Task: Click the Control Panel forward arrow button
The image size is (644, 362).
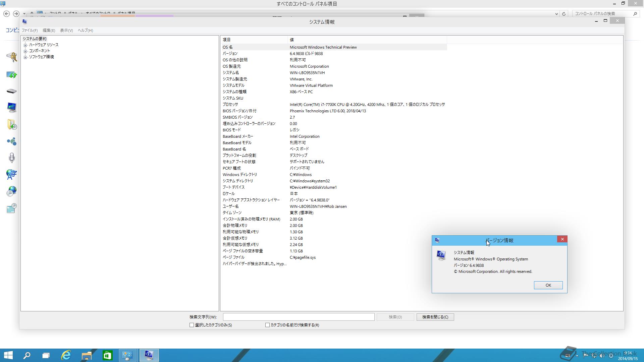Action: (x=16, y=14)
